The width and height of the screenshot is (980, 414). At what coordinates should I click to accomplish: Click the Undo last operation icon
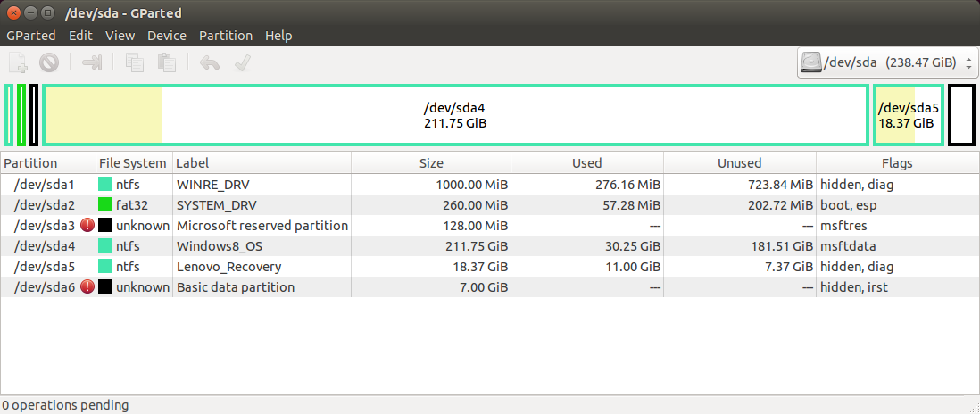pyautogui.click(x=210, y=63)
